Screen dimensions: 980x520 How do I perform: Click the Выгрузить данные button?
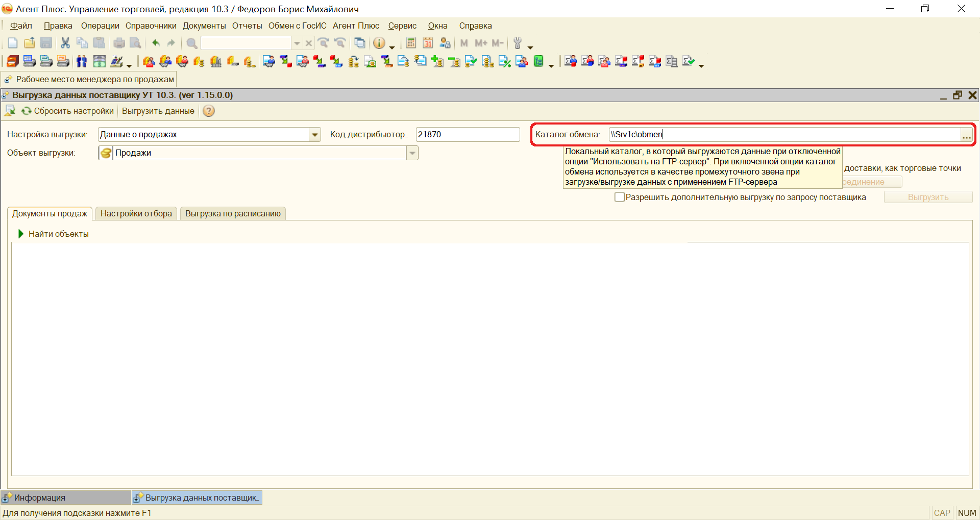pos(158,111)
